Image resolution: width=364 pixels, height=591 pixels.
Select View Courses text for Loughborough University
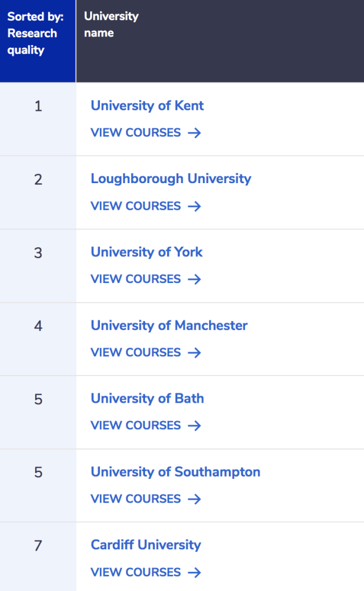pyautogui.click(x=136, y=206)
